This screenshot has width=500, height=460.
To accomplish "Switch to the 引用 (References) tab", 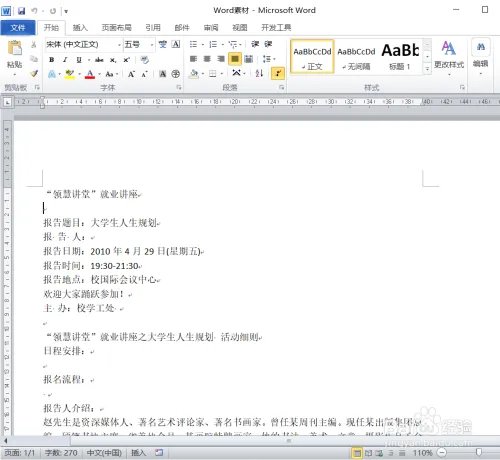I will point(153,28).
